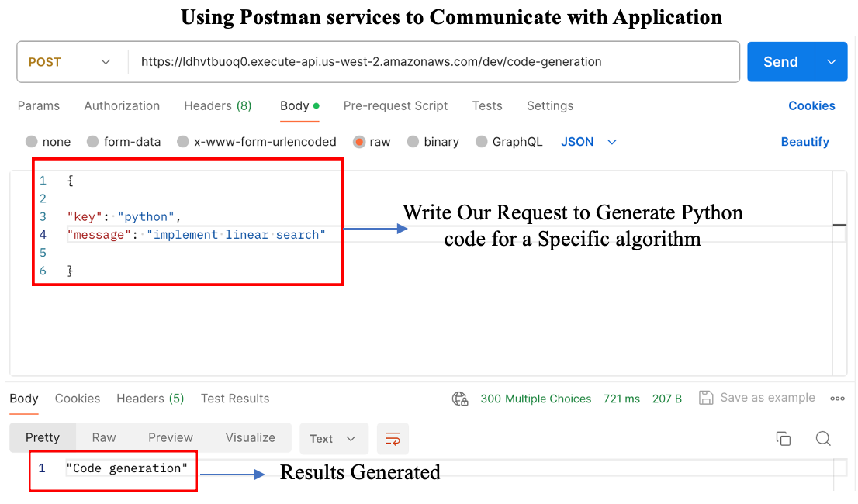This screenshot has height=504, width=858.
Task: Search the response with magnifier icon
Action: pyautogui.click(x=823, y=439)
